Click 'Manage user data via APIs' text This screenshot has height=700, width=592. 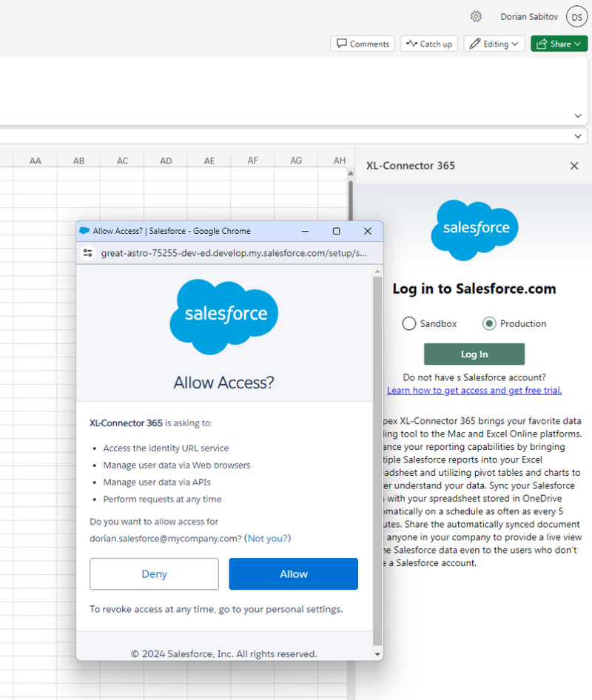[157, 482]
